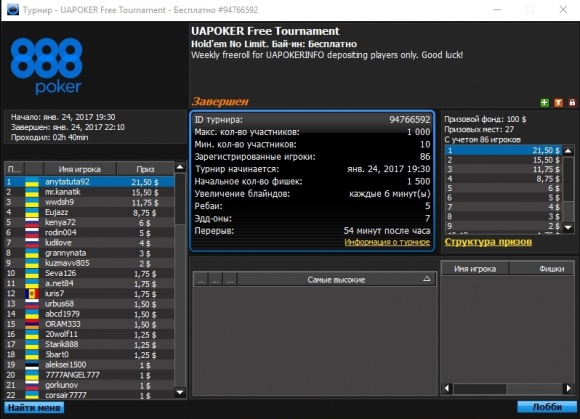Click 'Имя игрока' header in chips panel
The width and height of the screenshot is (580, 419).
point(475,269)
